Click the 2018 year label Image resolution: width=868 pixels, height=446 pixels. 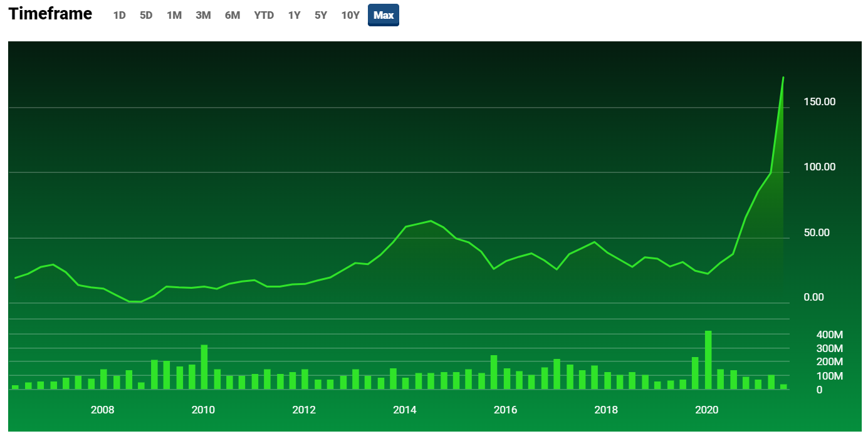605,410
